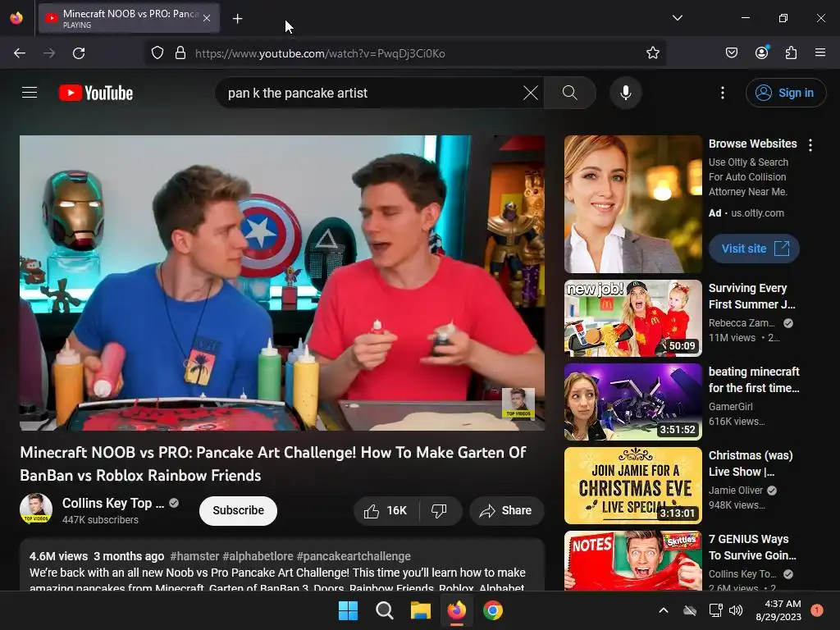Viewport: 840px width, 630px height.
Task: Open the Firefox application menu
Action: 820,52
